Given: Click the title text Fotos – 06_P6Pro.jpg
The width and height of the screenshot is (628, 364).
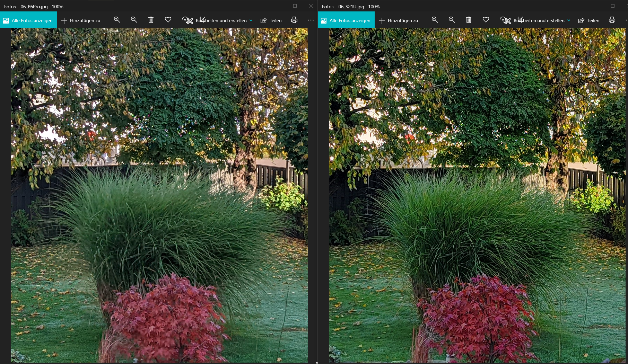Looking at the screenshot, I should pyautogui.click(x=26, y=7).
